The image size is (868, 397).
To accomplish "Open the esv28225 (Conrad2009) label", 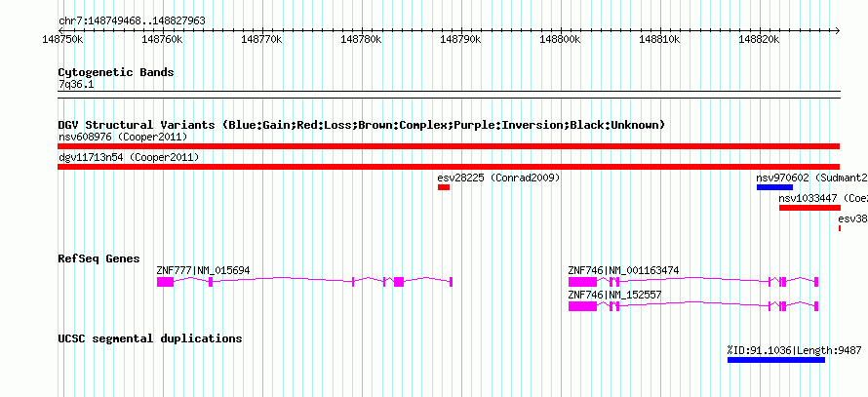I will 498,178.
